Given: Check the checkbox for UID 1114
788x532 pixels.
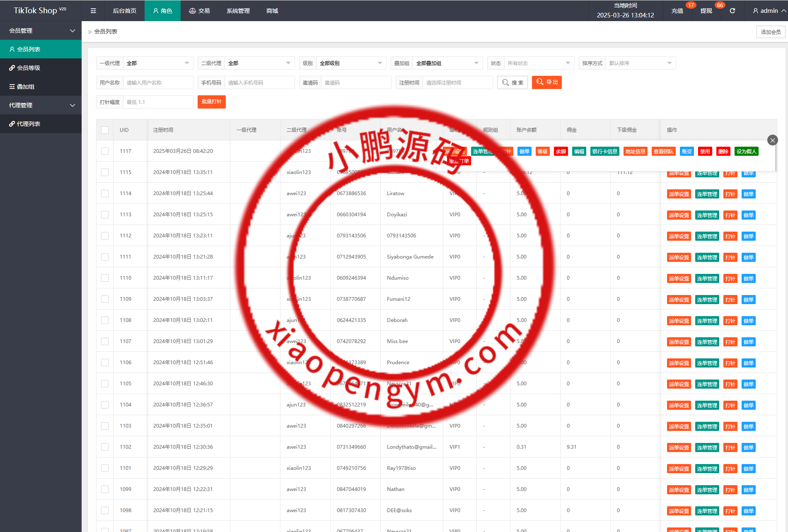Looking at the screenshot, I should tap(105, 193).
